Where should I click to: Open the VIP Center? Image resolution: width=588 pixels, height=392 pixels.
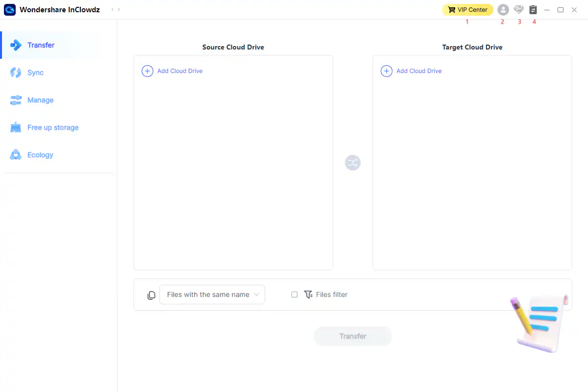point(467,10)
